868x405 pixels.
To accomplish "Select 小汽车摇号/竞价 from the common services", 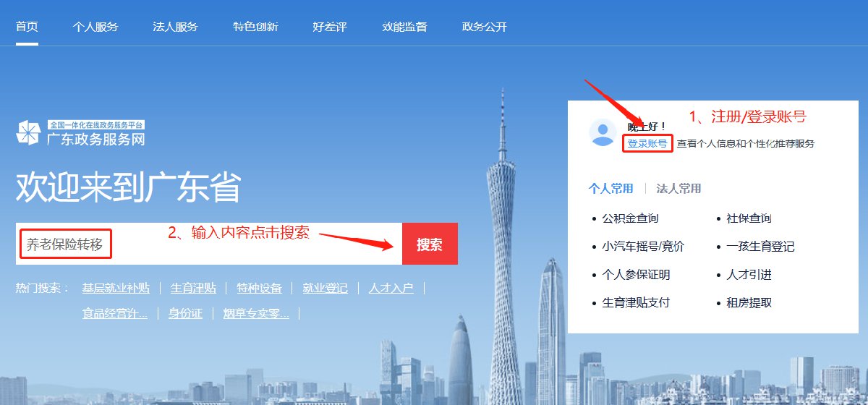I will coord(643,246).
